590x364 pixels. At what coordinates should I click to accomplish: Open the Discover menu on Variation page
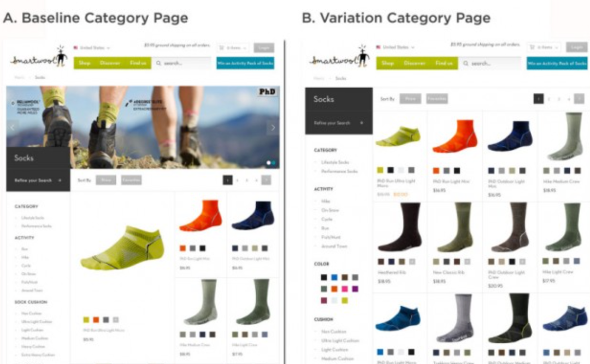click(415, 63)
